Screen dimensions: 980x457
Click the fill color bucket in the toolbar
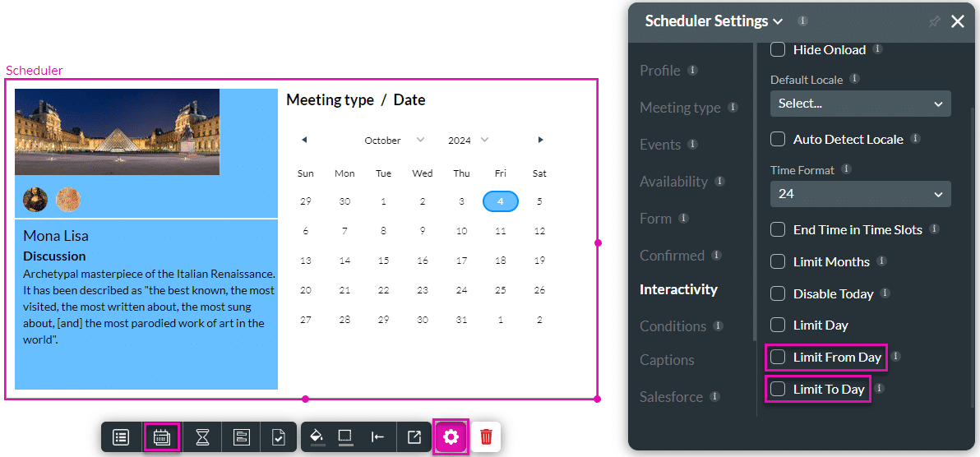coord(317,437)
